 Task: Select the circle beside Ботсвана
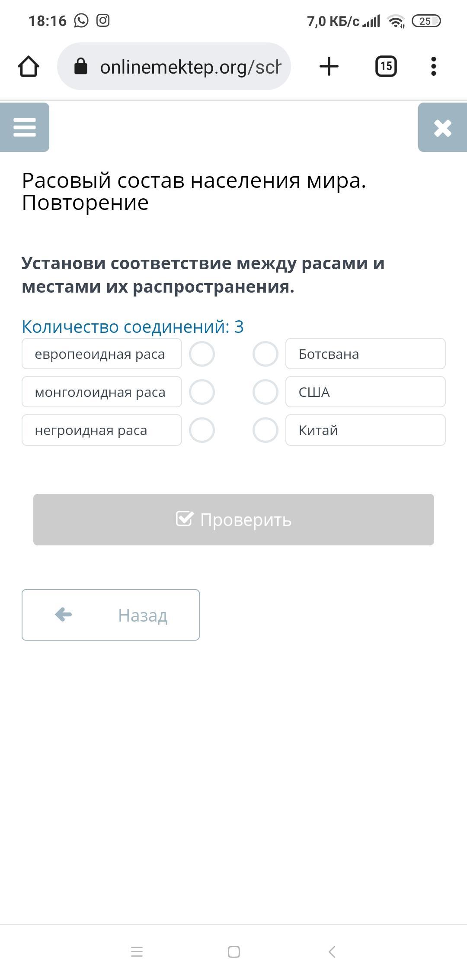point(265,354)
